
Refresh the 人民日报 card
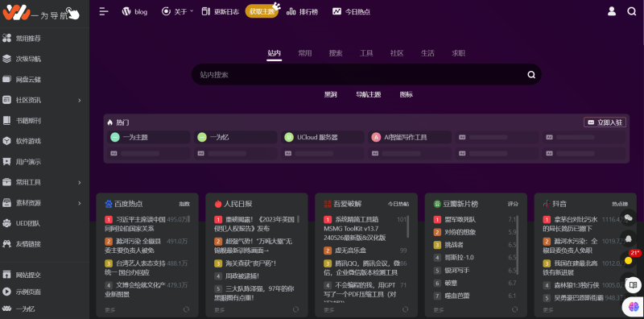[295, 309]
